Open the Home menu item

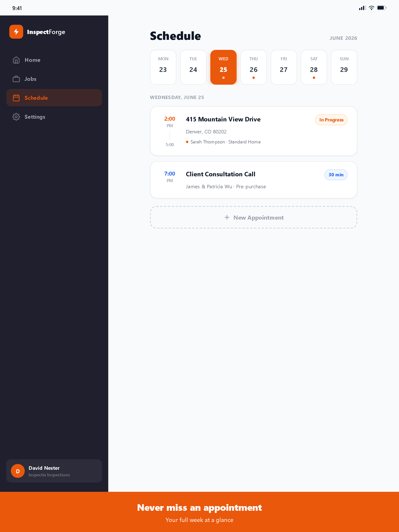[x=54, y=60]
